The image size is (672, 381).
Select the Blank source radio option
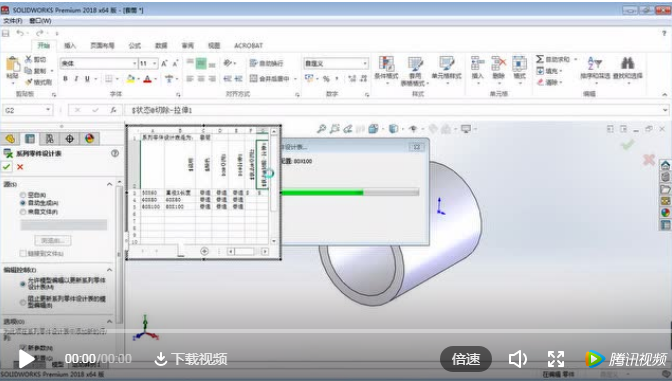pos(23,195)
